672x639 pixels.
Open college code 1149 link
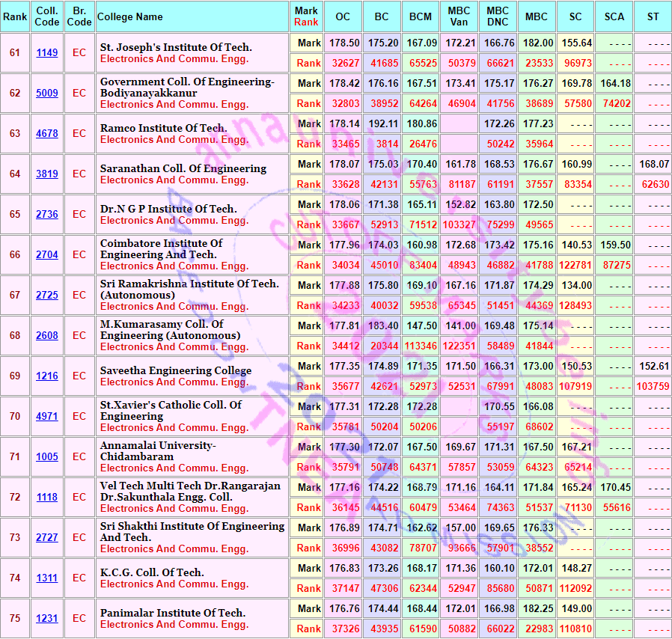coord(47,52)
